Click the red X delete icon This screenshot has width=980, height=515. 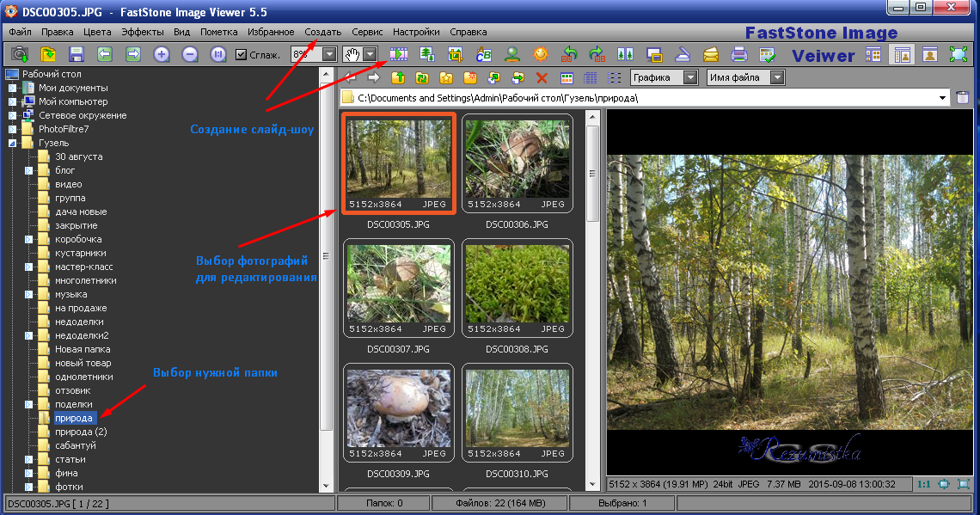click(x=542, y=77)
